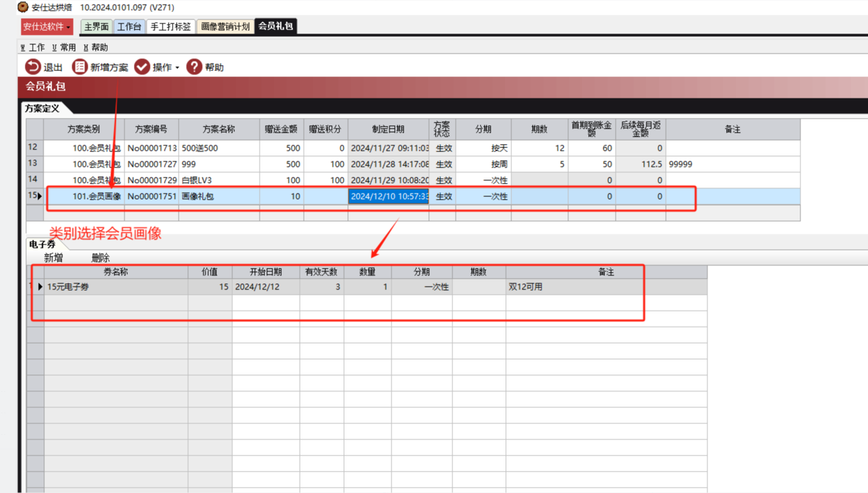Image resolution: width=868 pixels, height=493 pixels.
Task: Click the 价值 column header
Action: (x=209, y=272)
